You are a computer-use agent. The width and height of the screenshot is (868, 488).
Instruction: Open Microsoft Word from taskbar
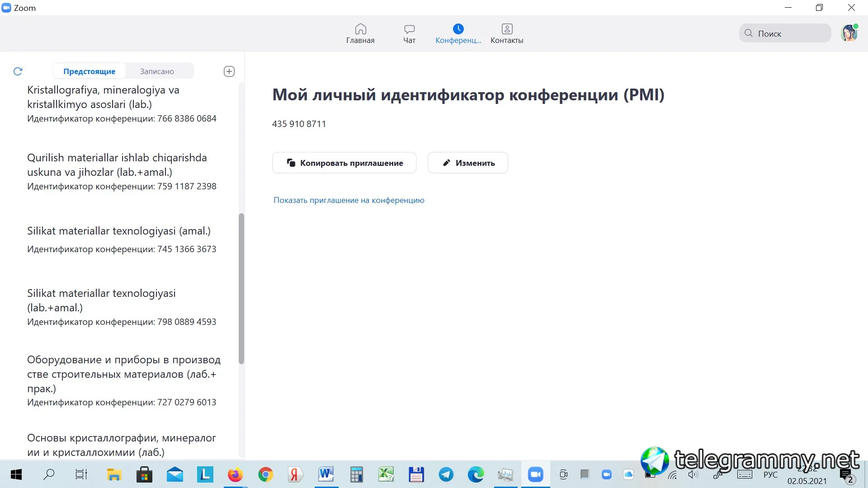pyautogui.click(x=325, y=474)
